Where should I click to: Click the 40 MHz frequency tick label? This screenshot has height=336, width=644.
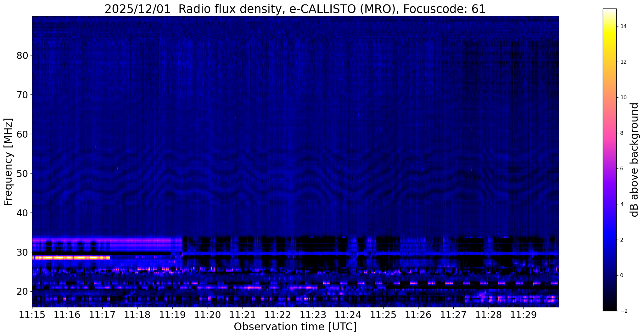click(x=22, y=213)
